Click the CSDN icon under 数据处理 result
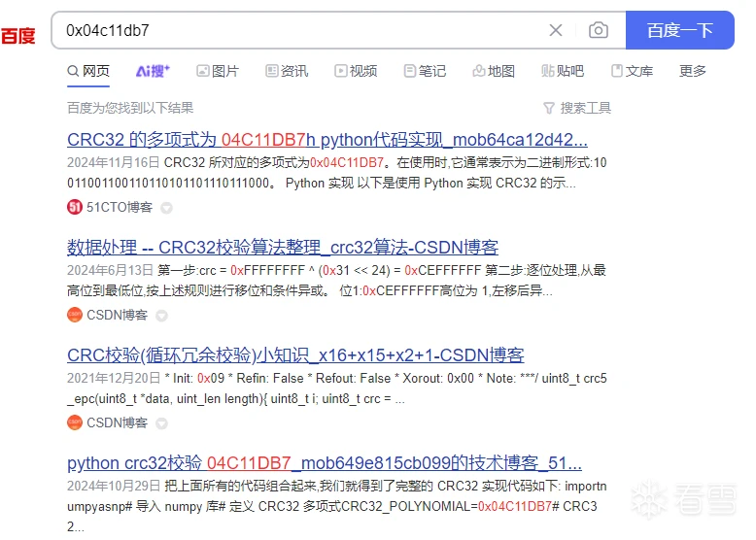The width and height of the screenshot is (756, 540). pos(75,315)
